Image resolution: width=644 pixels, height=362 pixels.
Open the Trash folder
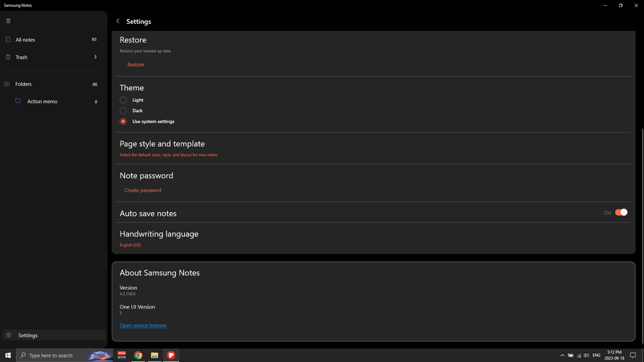21,57
